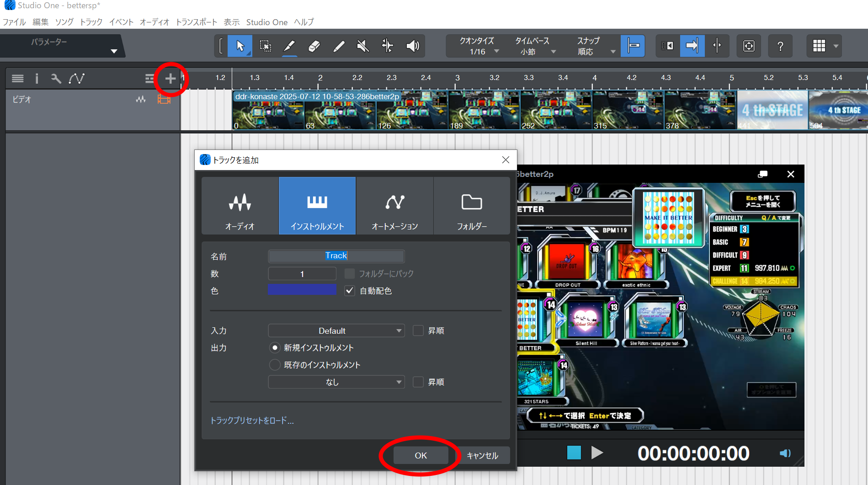The image size is (868, 485).
Task: Click キャンセル in add track dialog
Action: (482, 455)
